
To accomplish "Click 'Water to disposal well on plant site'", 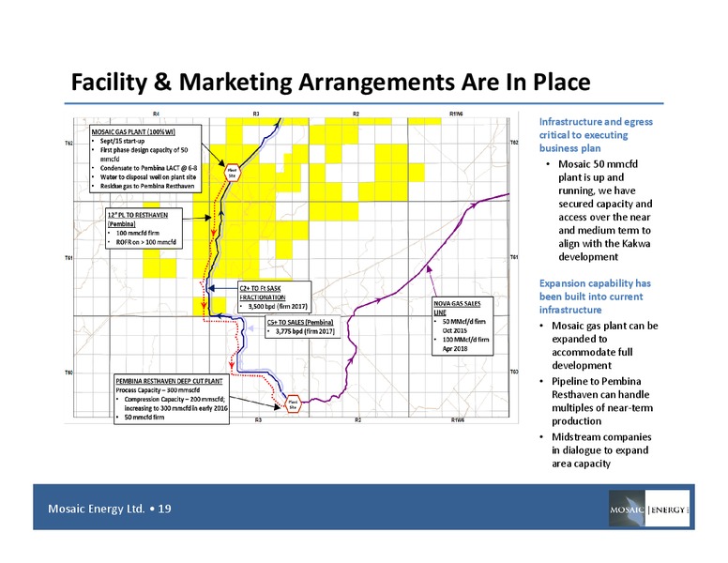I will [148, 177].
